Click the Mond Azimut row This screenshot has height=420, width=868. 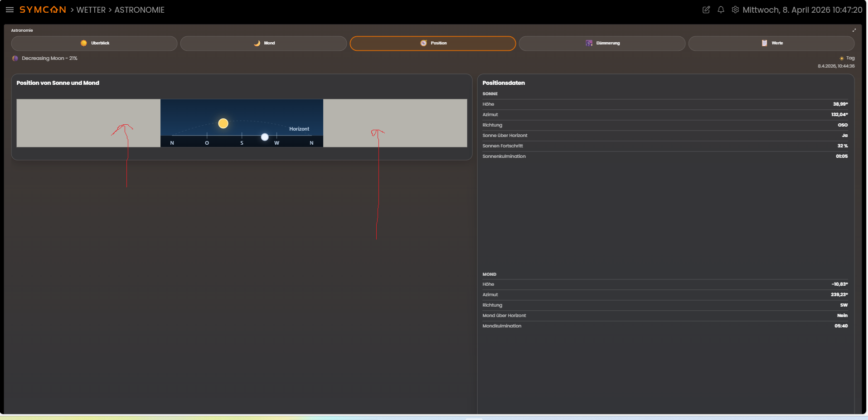tap(664, 295)
